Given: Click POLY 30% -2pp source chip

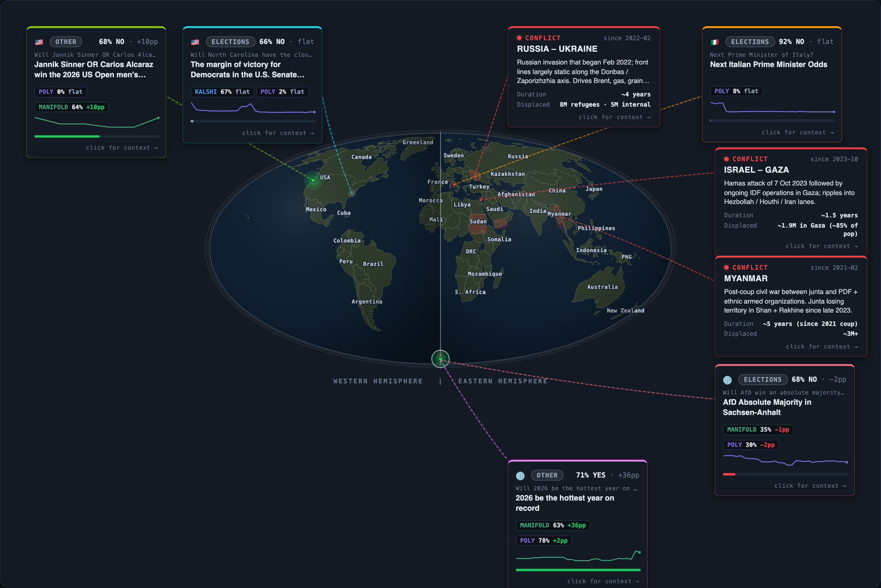Looking at the screenshot, I should coord(751,445).
